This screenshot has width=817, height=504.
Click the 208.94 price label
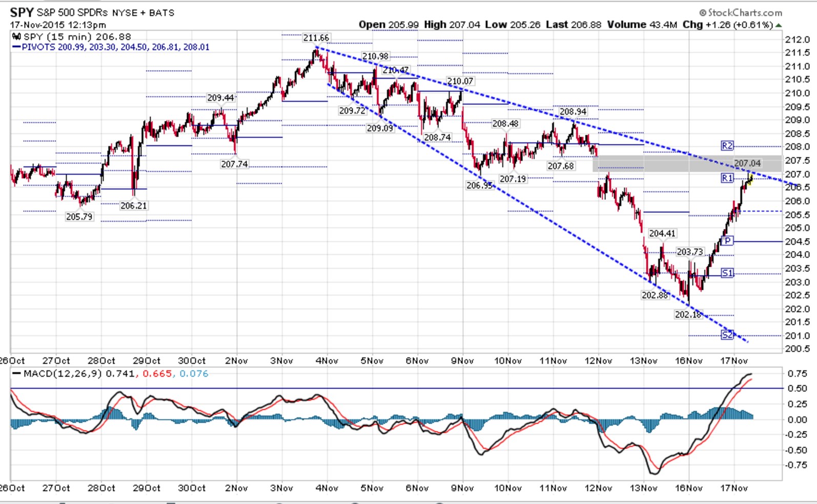point(573,112)
